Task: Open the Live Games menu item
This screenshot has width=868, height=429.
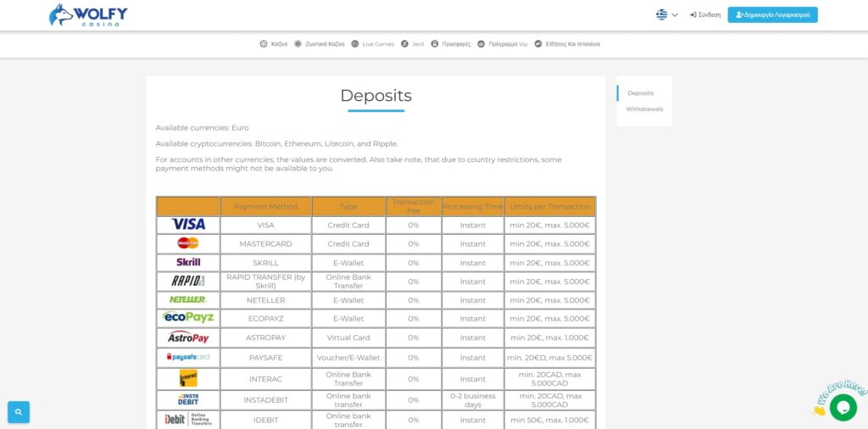Action: [373, 44]
